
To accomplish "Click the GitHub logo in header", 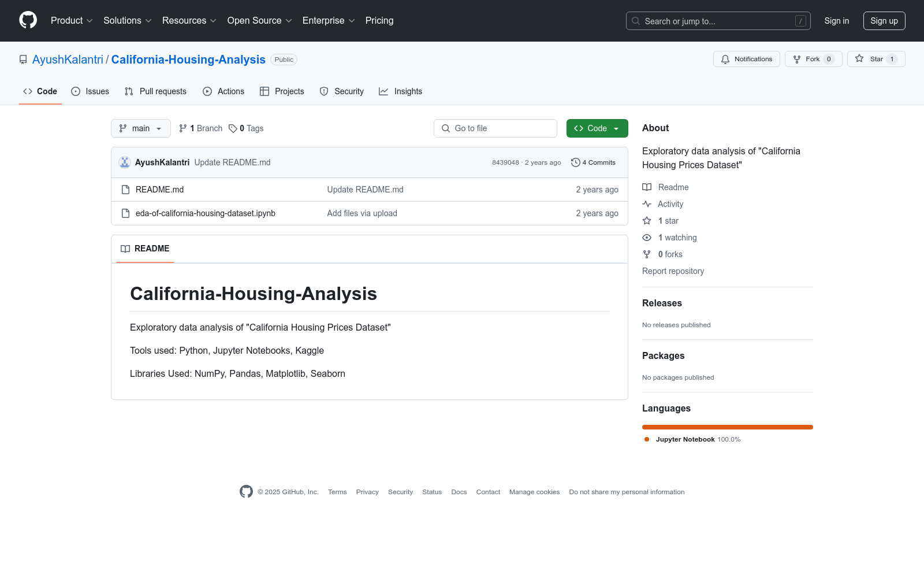I will pyautogui.click(x=28, y=20).
